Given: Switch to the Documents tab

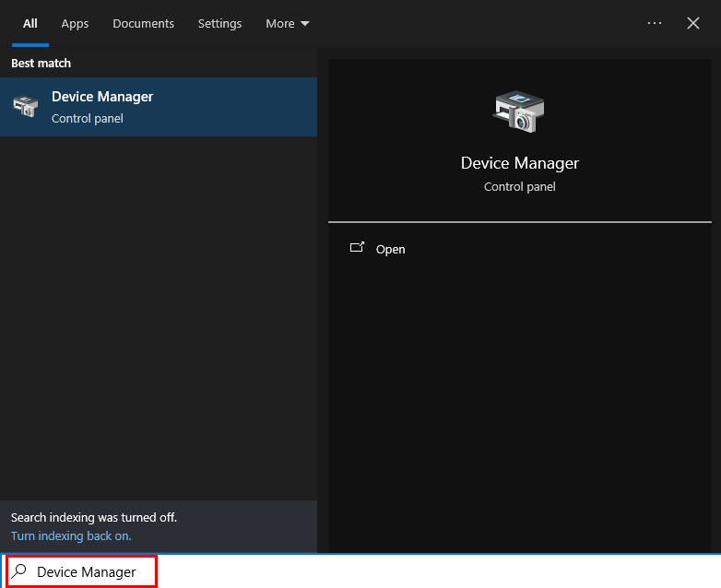Looking at the screenshot, I should pos(143,23).
